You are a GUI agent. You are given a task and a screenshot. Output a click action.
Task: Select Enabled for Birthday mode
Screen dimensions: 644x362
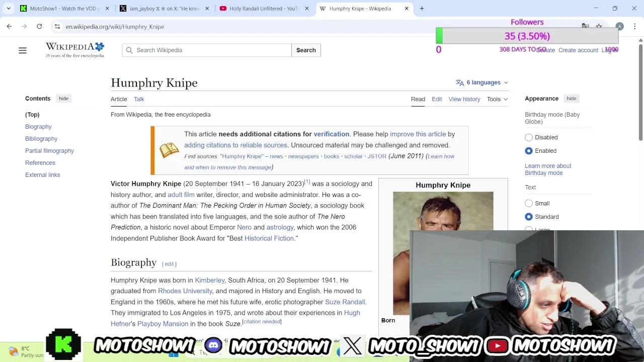tap(529, 151)
